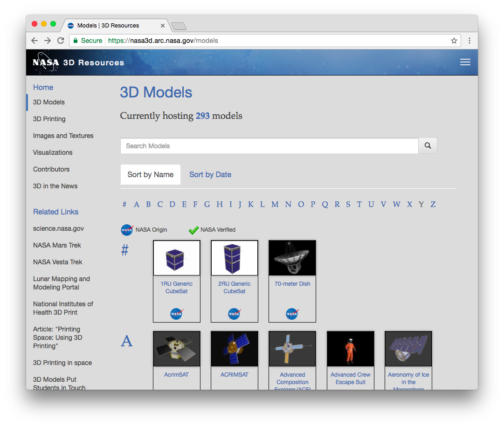Open Chrome three-dot menu
Viewport: 504px width, 427px height.
[469, 41]
